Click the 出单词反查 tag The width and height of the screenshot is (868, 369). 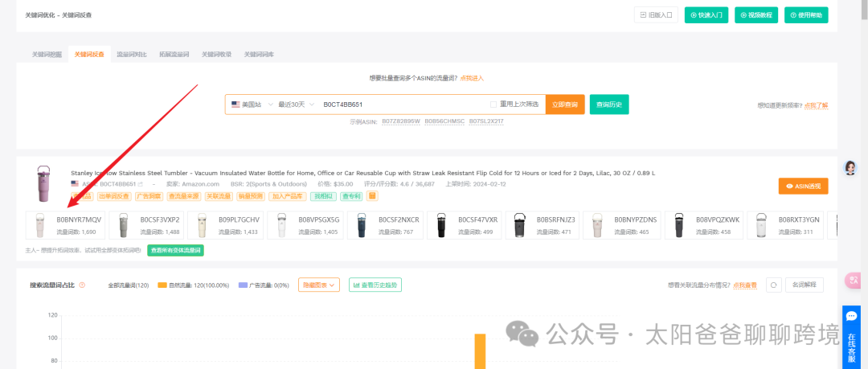(115, 196)
